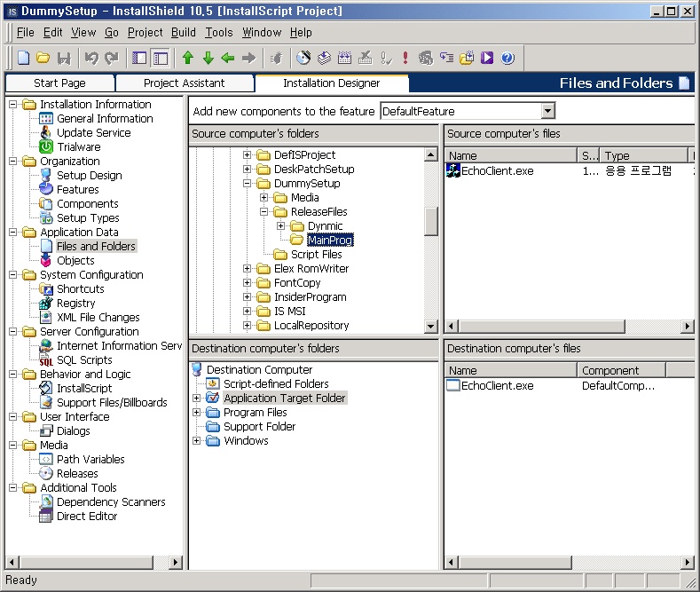The width and height of the screenshot is (700, 592).
Task: Select EchoClient.exe in destination computer's files
Action: 497,386
